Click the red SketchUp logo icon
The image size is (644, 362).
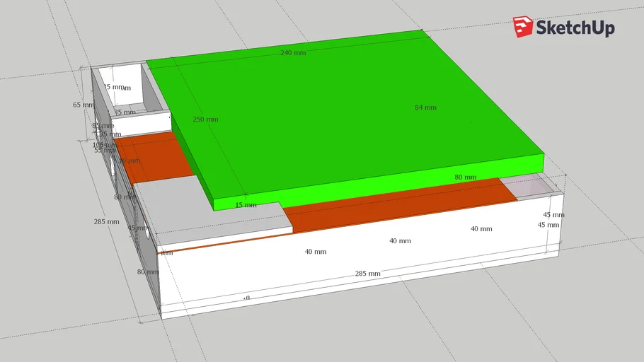[x=523, y=27]
